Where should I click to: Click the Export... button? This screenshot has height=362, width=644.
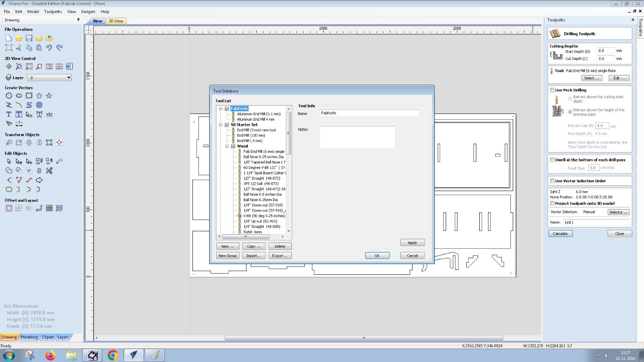(x=280, y=256)
